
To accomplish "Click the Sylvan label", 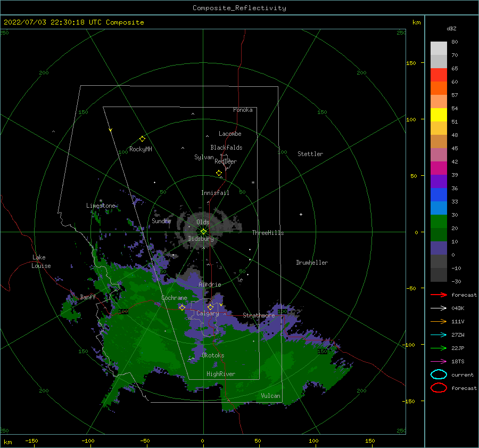I will pyautogui.click(x=204, y=157).
